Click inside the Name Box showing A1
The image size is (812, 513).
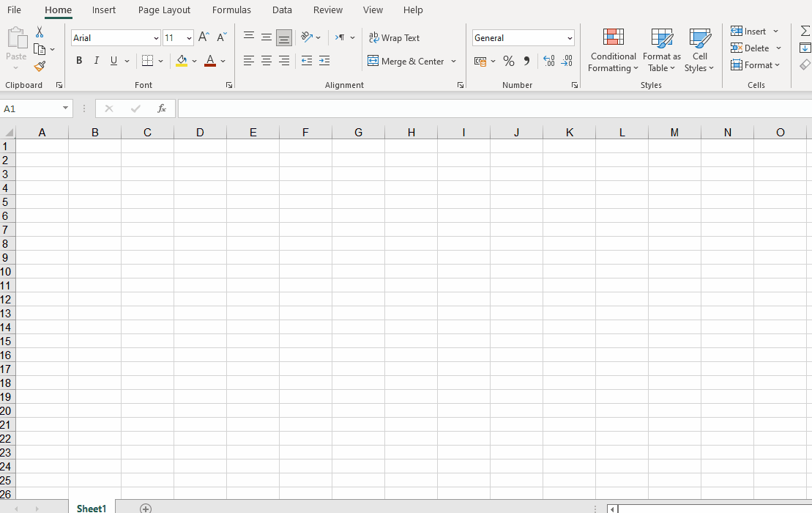coord(31,108)
